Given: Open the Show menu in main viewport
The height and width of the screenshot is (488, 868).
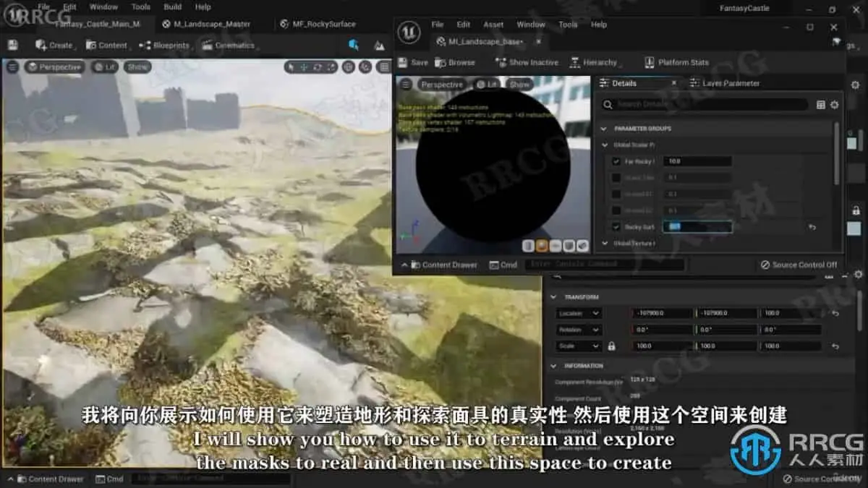Looking at the screenshot, I should (x=137, y=67).
